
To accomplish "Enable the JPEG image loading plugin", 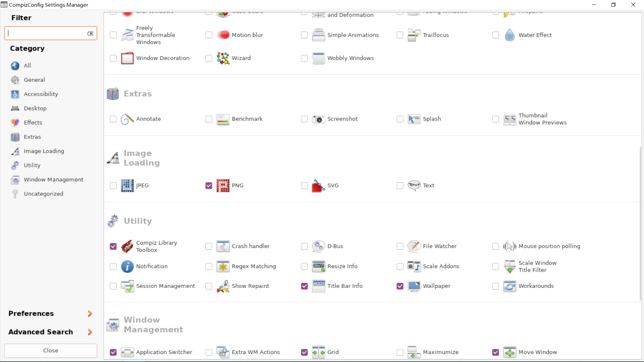I will pos(113,185).
